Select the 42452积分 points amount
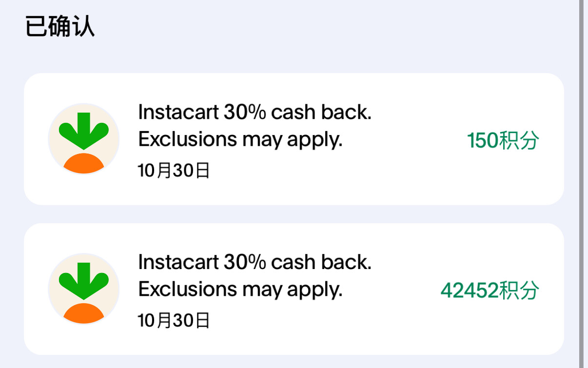Screen dimensions: 588x368 (x=490, y=291)
